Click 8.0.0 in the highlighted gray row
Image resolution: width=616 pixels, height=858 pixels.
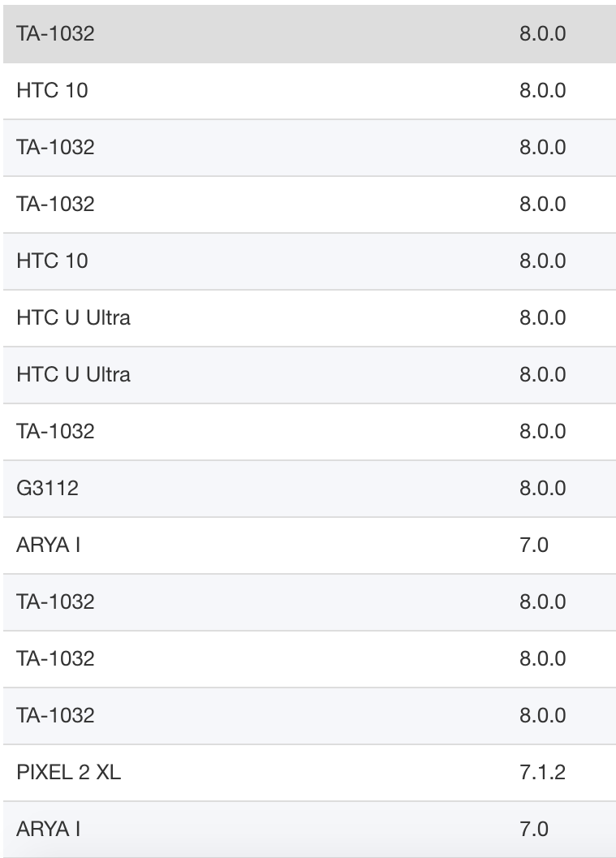coord(543,34)
